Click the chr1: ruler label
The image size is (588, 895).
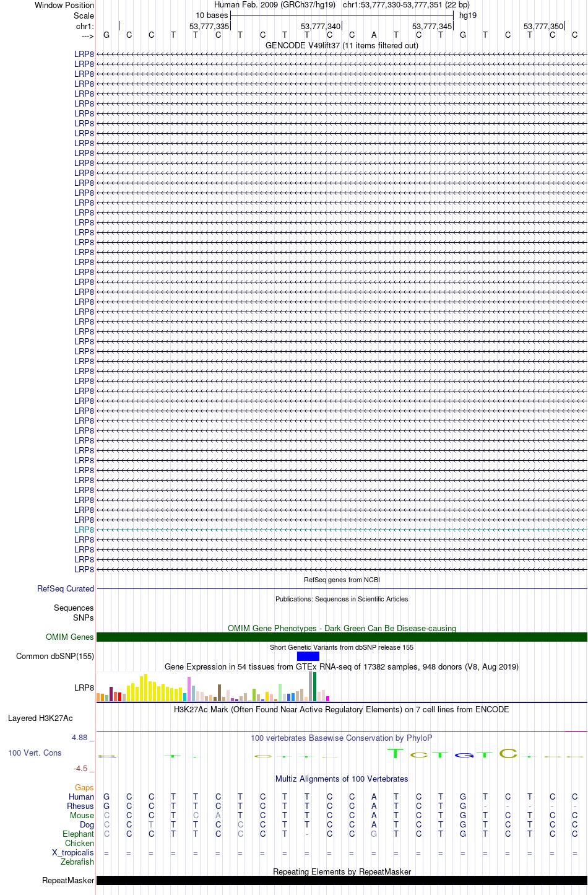click(85, 26)
